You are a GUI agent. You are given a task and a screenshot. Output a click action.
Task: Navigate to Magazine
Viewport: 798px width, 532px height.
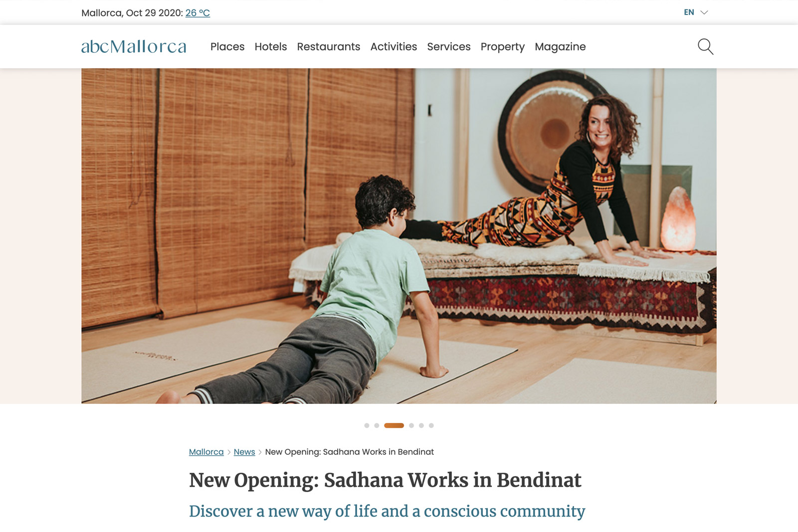tap(560, 47)
